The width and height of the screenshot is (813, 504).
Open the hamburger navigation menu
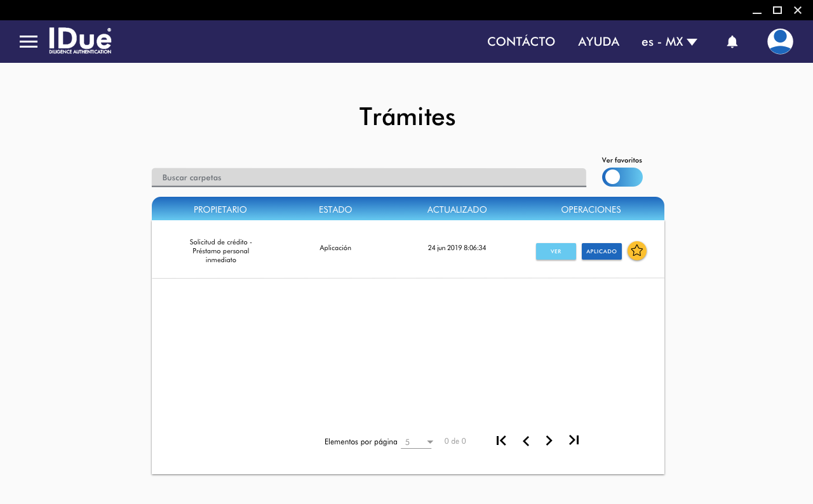29,42
